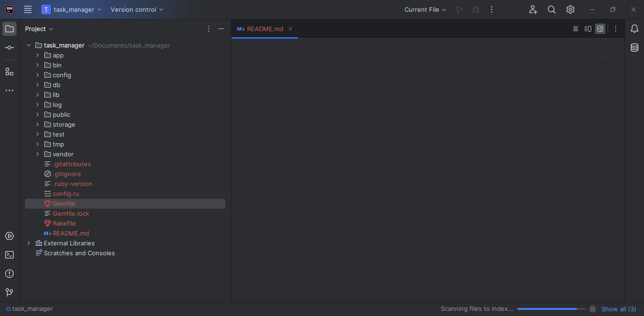Switch to preview-only view
Viewport: 644px width, 316px height.
pos(600,29)
